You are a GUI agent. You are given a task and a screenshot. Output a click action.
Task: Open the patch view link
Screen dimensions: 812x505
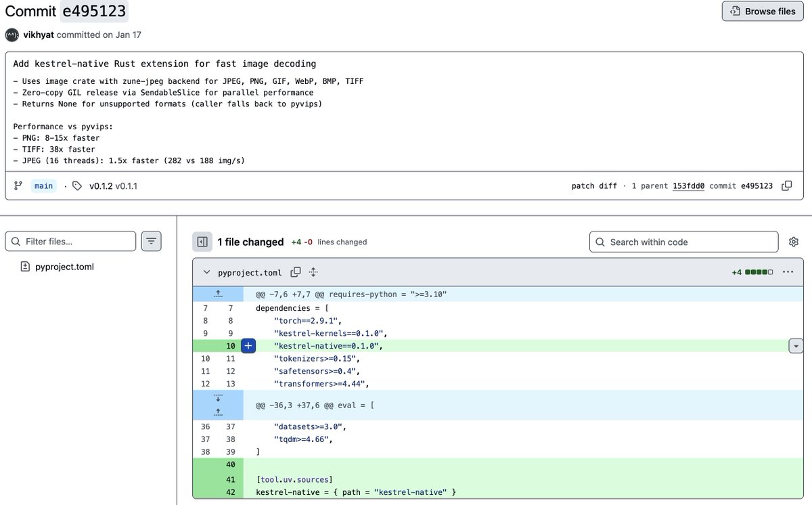pos(583,185)
